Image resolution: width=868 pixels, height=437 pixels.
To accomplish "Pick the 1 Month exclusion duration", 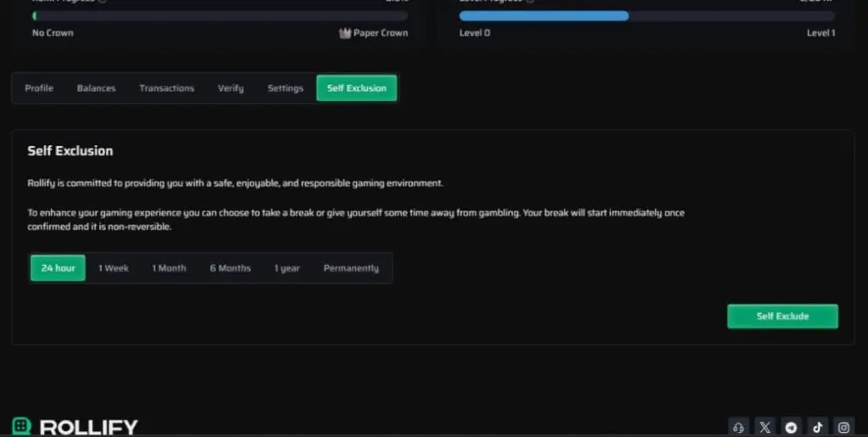I will click(169, 268).
